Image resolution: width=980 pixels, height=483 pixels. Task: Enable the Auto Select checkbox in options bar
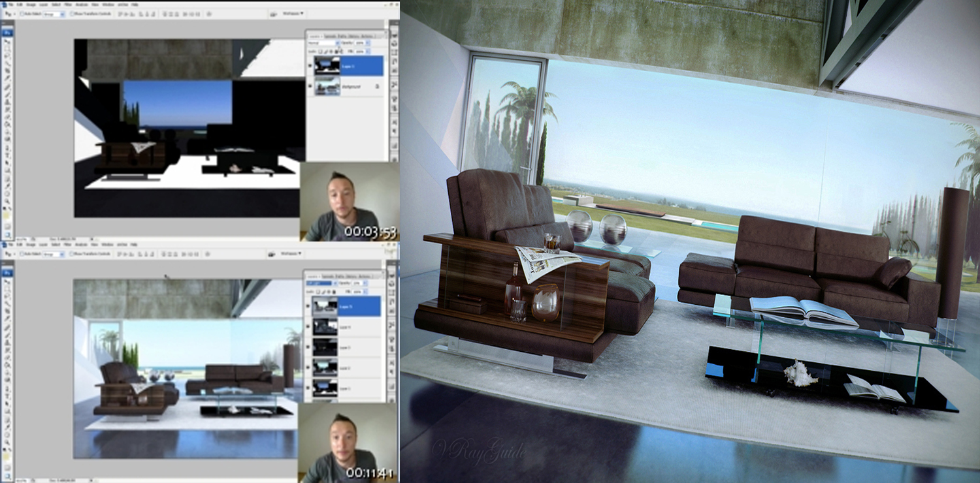(x=23, y=14)
